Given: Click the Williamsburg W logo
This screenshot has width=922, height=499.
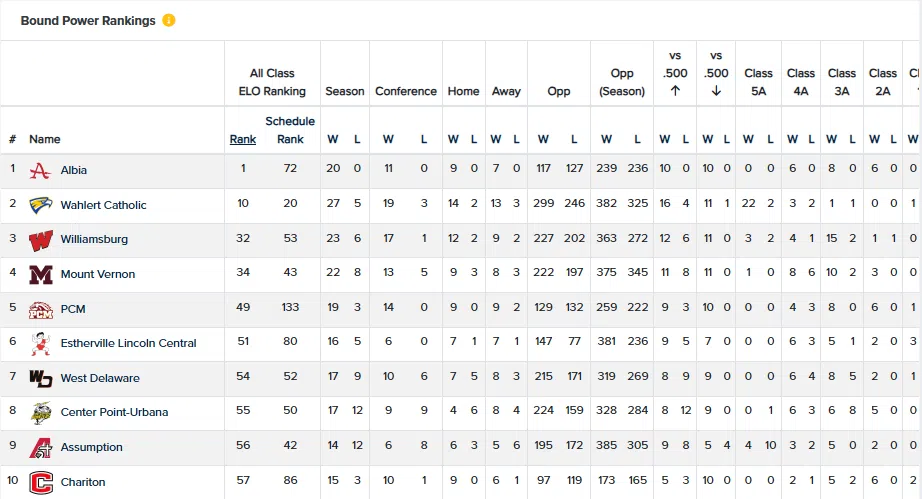Looking at the screenshot, I should pyautogui.click(x=40, y=240).
